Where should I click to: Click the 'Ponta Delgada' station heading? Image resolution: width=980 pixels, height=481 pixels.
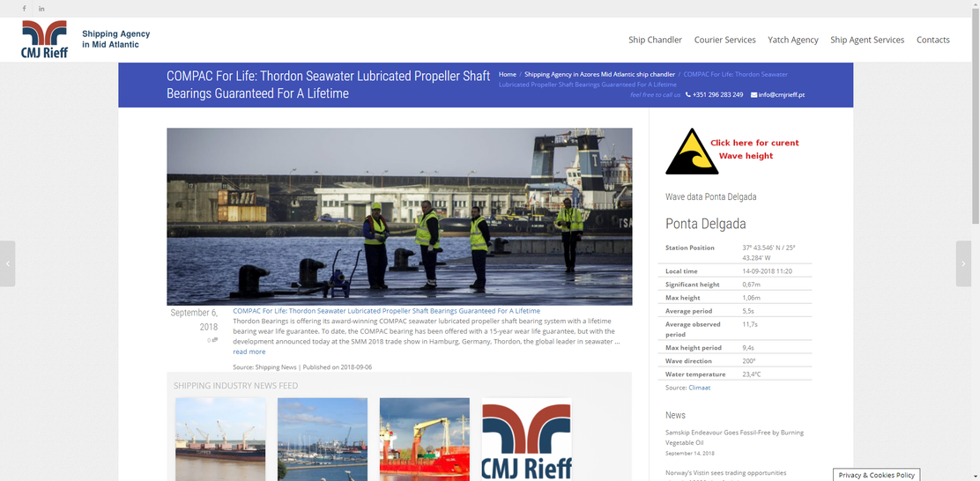tap(706, 224)
